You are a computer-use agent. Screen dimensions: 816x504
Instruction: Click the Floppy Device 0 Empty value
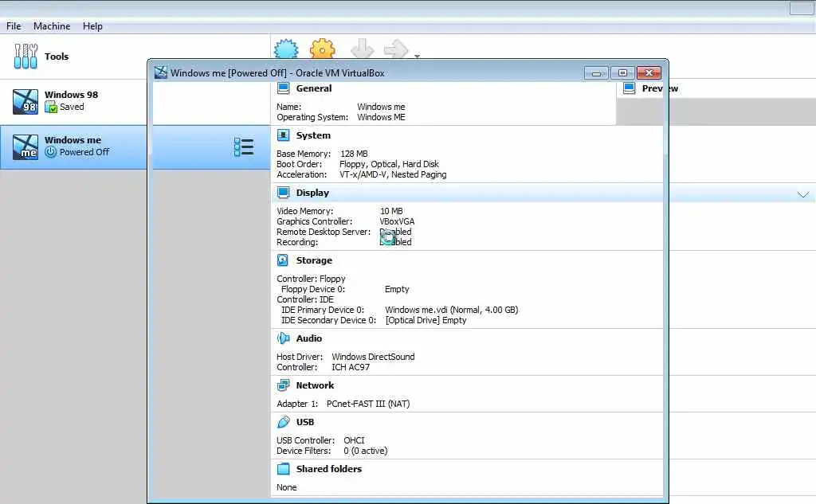tap(397, 289)
